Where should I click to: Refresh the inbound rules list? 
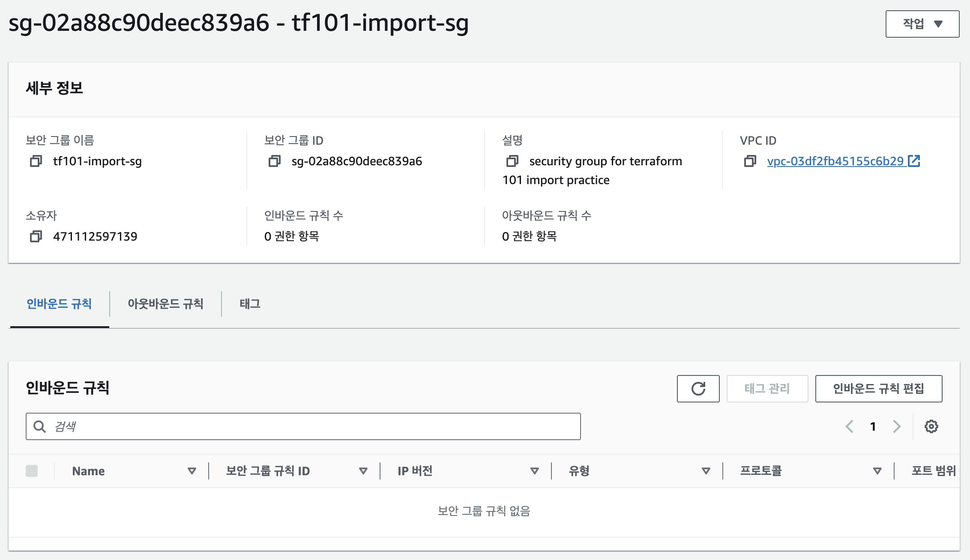point(698,389)
